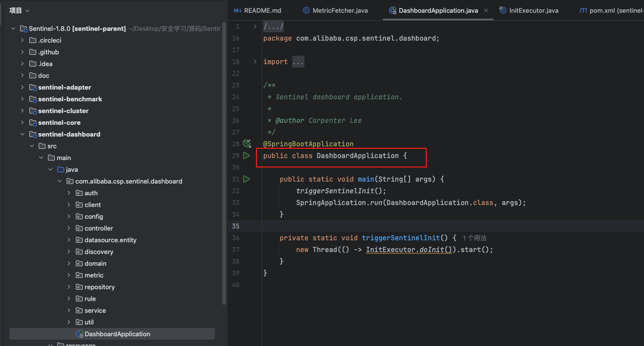Select the util package icon
The width and height of the screenshot is (644, 346).
[79, 323]
